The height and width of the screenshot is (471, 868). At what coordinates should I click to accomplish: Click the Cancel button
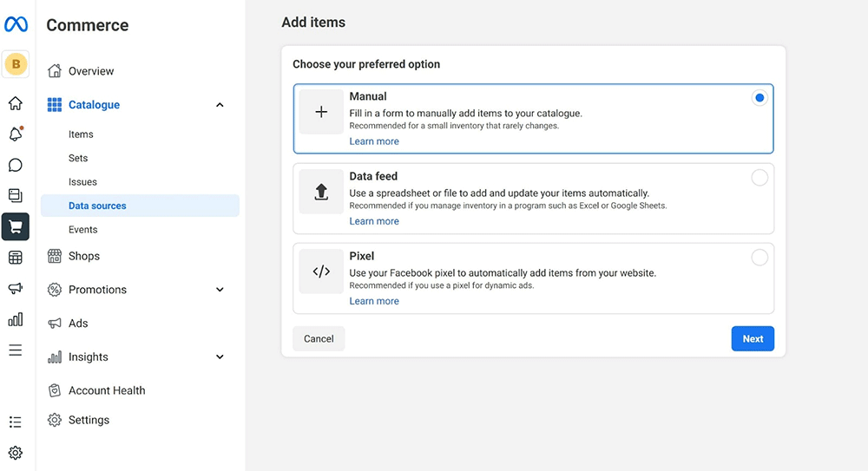tap(319, 338)
